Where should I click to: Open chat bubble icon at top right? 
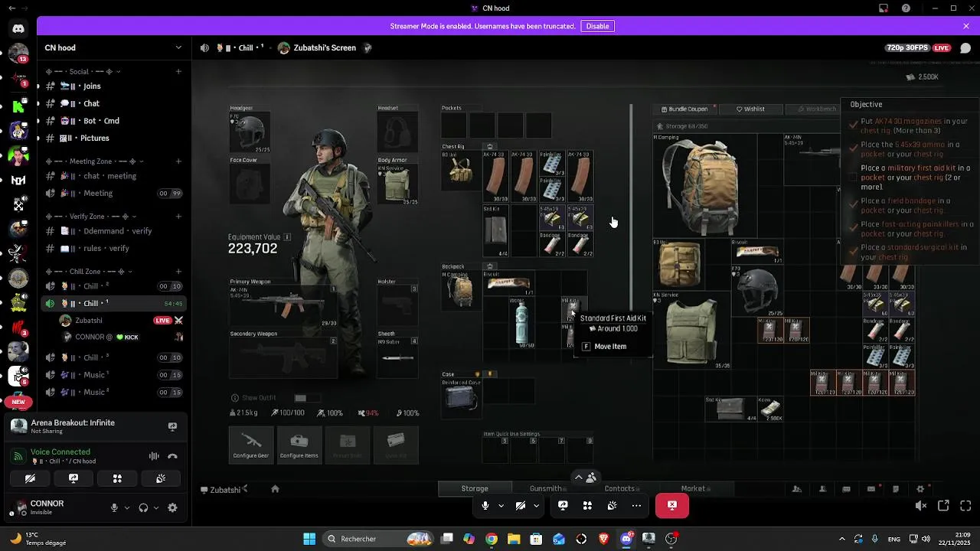[x=965, y=47]
